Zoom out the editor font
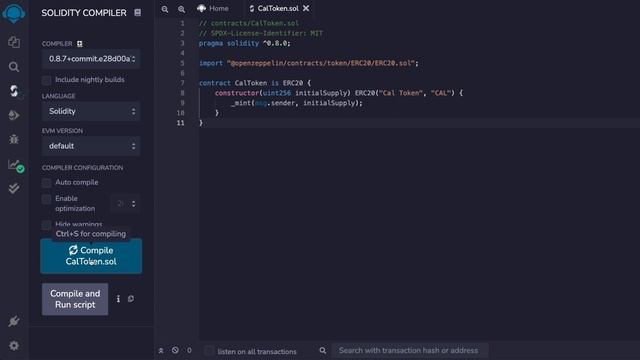This screenshot has width=640, height=360. tap(165, 9)
